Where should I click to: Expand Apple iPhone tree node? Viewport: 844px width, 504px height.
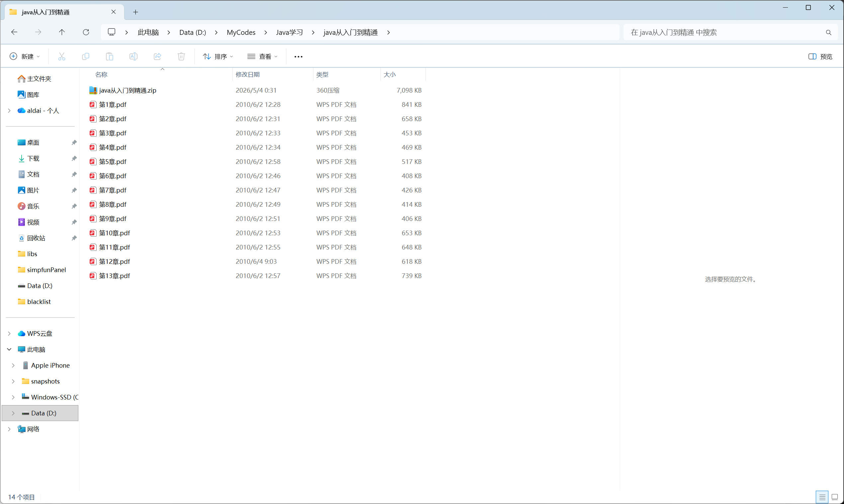coord(13,365)
